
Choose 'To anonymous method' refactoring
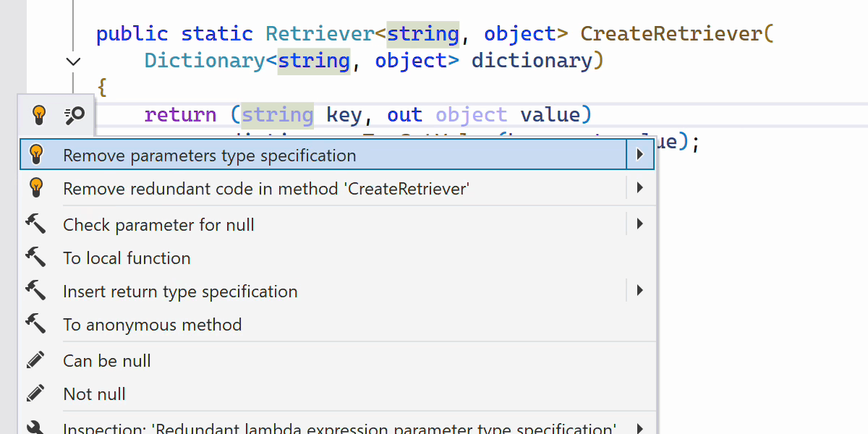tap(153, 325)
